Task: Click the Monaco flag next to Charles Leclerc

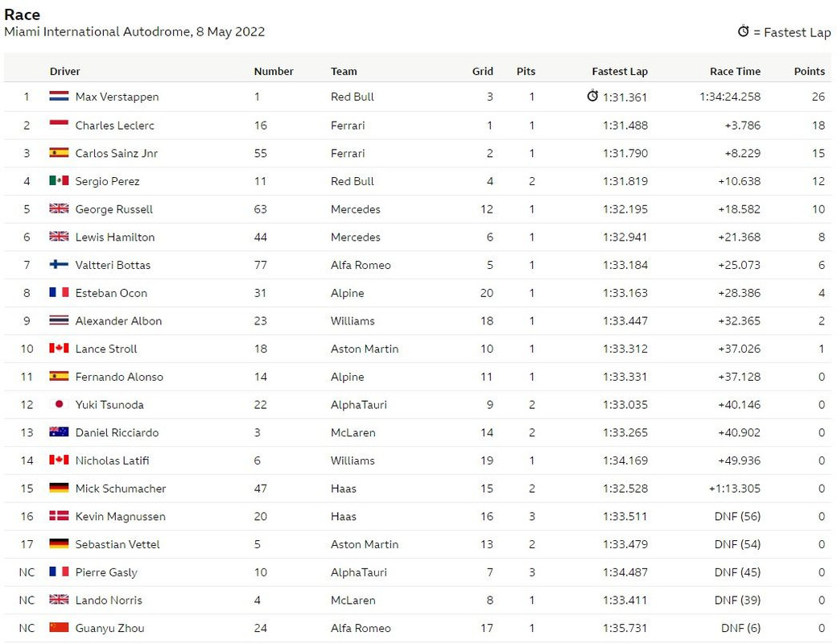Action: (x=59, y=125)
